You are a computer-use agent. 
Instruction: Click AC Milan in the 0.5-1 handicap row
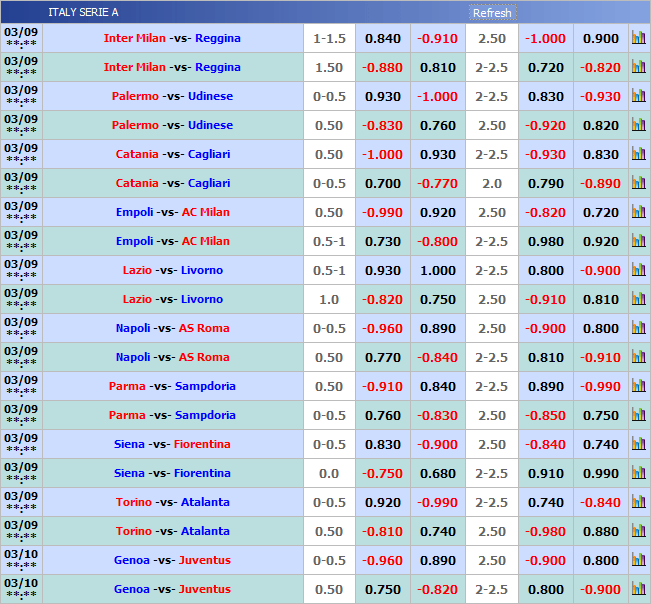[x=206, y=241]
